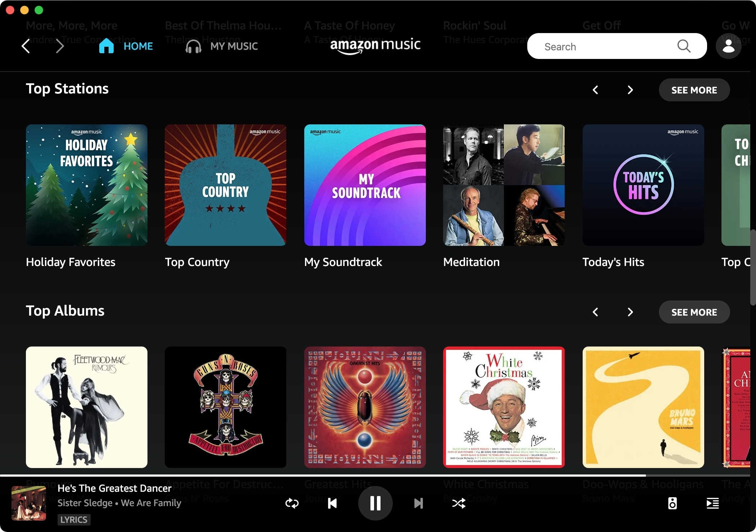
Task: Click the Meditation title text
Action: click(472, 262)
